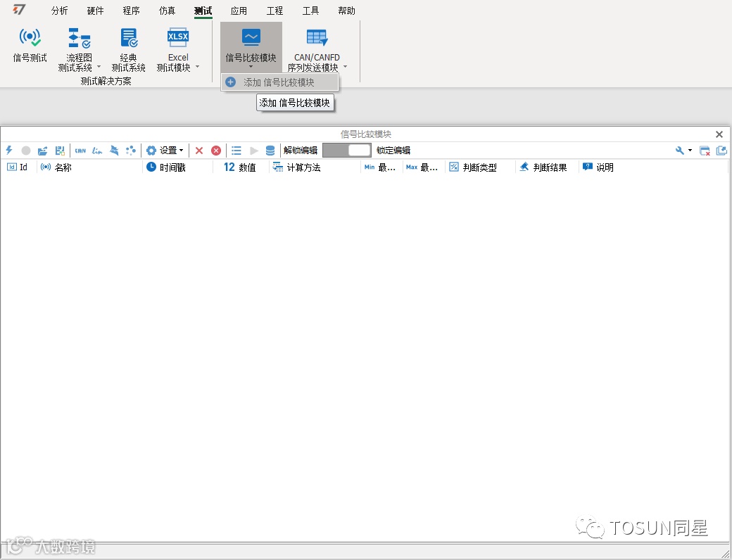The width and height of the screenshot is (732, 560).
Task: Open the 程序 ribbon tab
Action: (x=131, y=11)
